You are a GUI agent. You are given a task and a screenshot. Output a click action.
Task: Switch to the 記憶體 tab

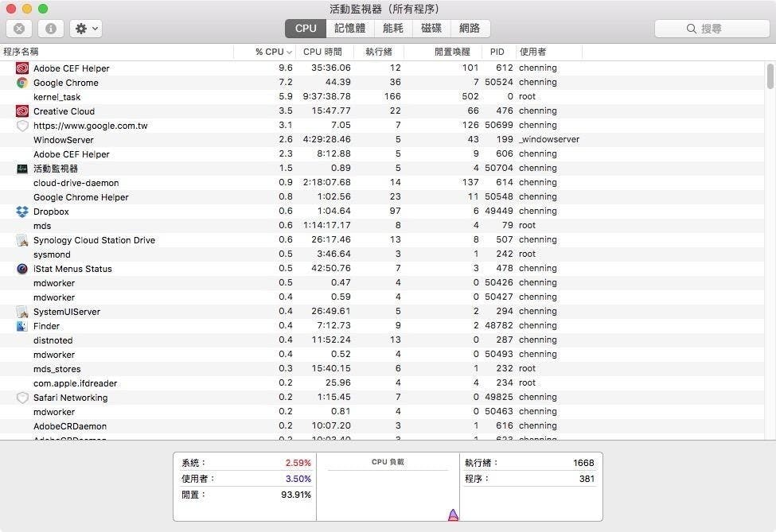(x=350, y=29)
